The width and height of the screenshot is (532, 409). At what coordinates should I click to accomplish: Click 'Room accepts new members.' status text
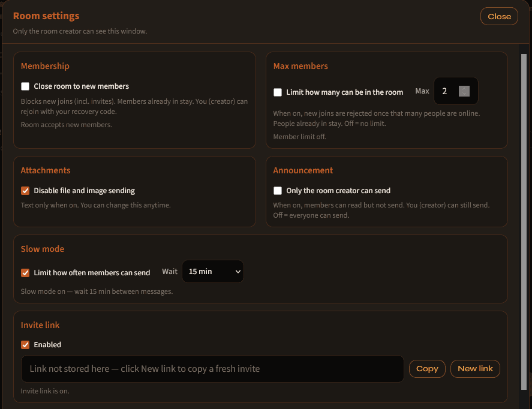(66, 125)
